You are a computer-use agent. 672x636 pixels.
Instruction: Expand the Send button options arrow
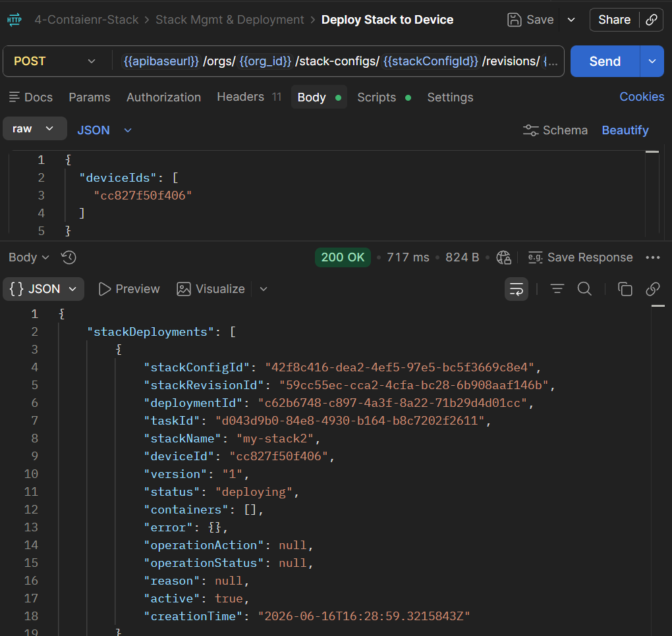(652, 61)
